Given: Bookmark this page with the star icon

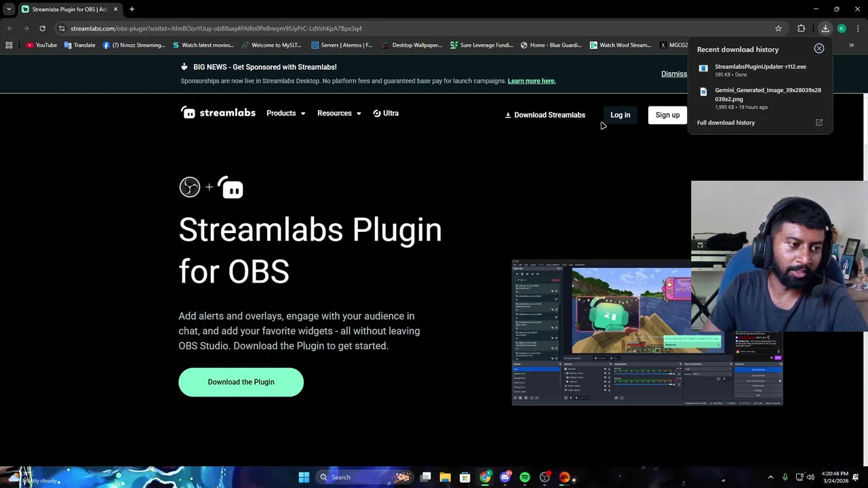Looking at the screenshot, I should tap(778, 28).
